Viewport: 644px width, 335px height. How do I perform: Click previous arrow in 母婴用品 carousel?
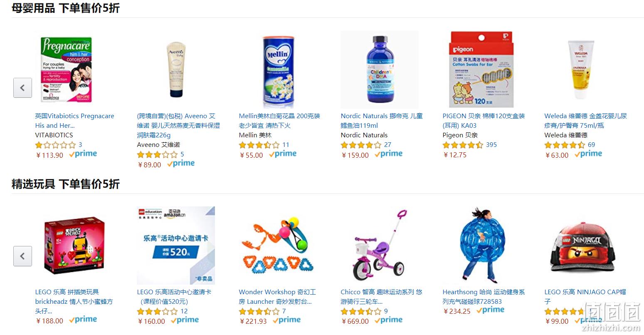coord(22,88)
